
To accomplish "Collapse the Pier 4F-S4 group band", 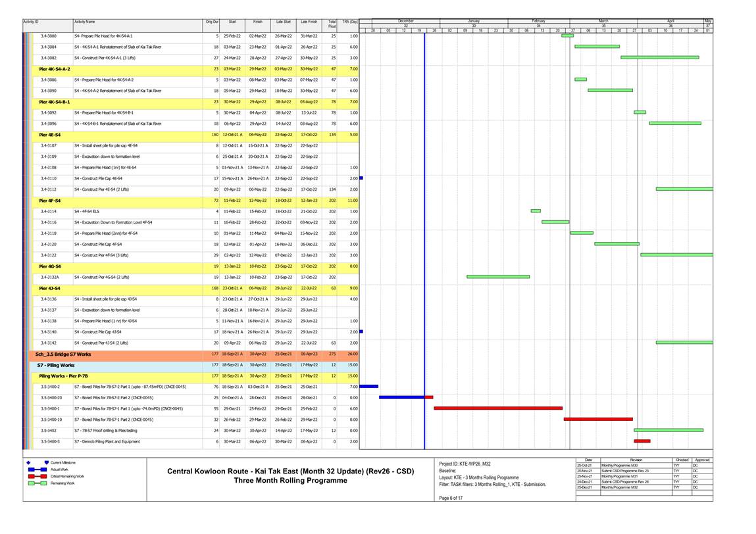I will pos(50,200).
